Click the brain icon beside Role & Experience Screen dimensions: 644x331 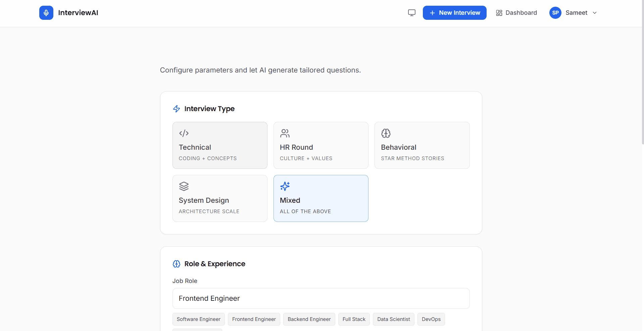(177, 264)
